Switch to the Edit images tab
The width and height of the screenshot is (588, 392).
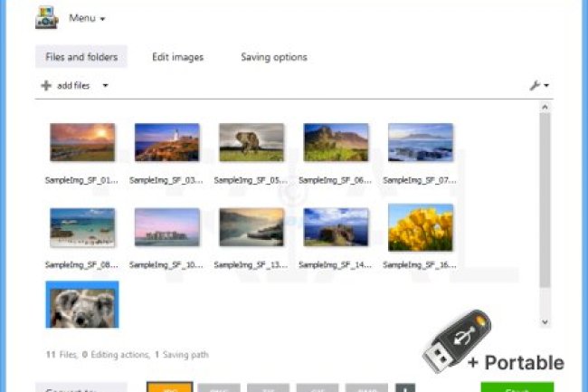tap(177, 57)
